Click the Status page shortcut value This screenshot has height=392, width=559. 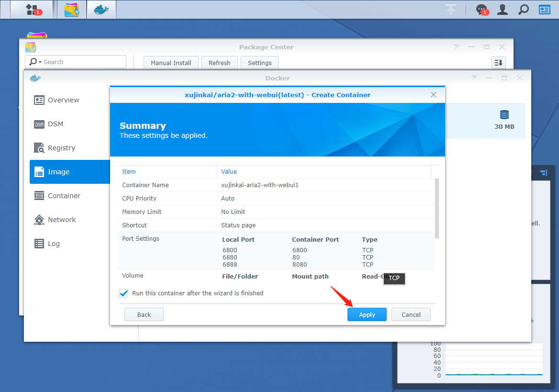click(238, 225)
